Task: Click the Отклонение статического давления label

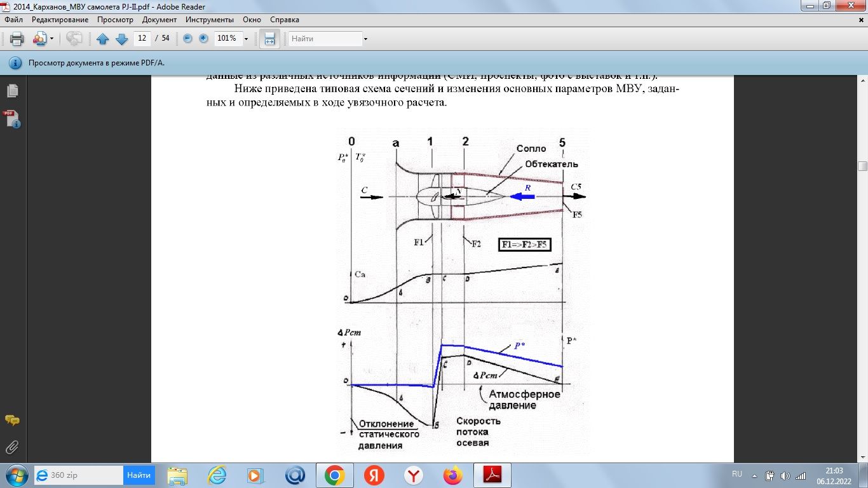Action: (x=389, y=435)
